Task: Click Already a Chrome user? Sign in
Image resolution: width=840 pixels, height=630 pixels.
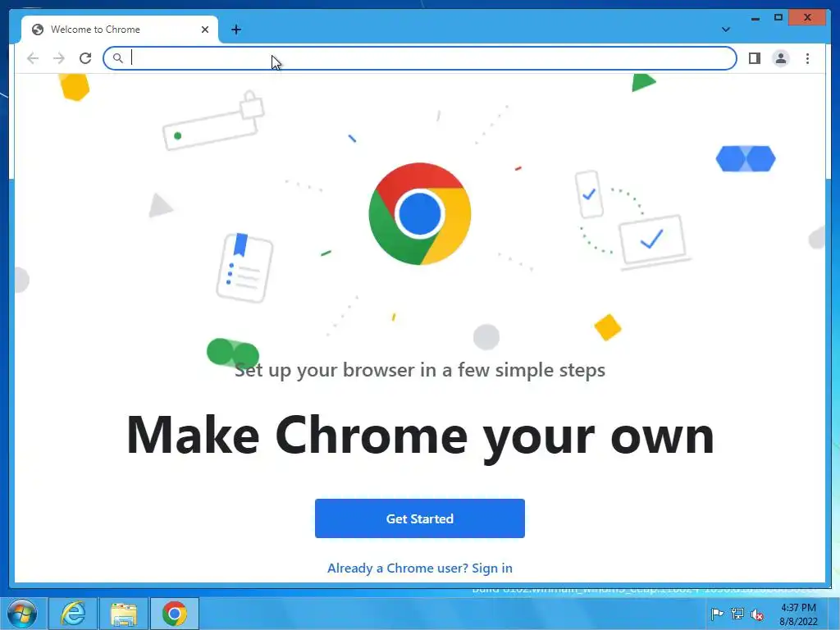Action: (419, 568)
